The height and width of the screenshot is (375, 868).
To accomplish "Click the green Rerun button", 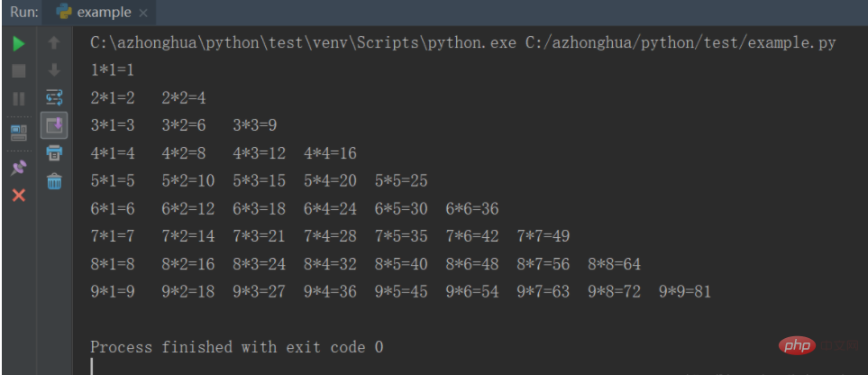I will pos(18,43).
